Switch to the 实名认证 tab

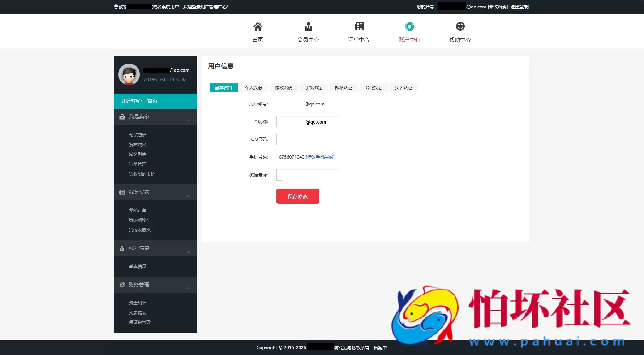403,88
